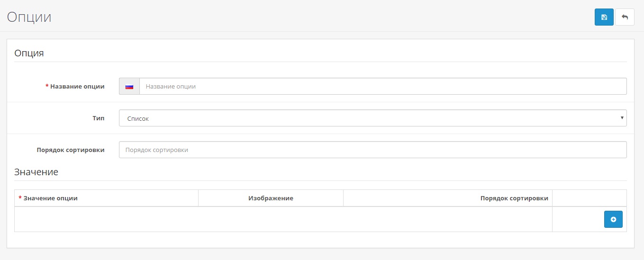Add an option value with the plus button
This screenshot has width=644, height=260.
pyautogui.click(x=613, y=219)
